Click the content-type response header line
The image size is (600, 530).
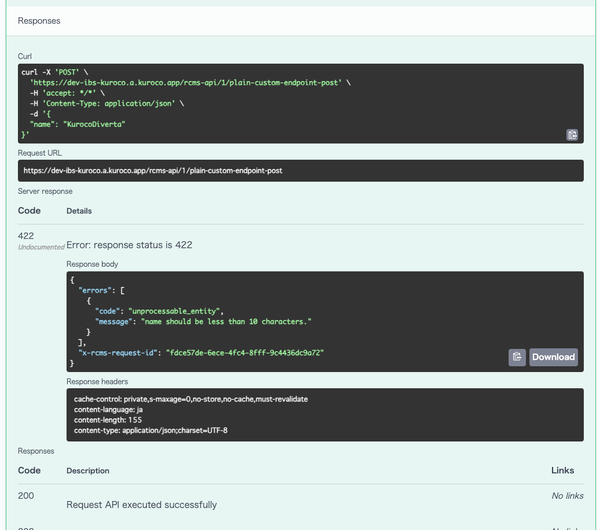pyautogui.click(x=151, y=431)
